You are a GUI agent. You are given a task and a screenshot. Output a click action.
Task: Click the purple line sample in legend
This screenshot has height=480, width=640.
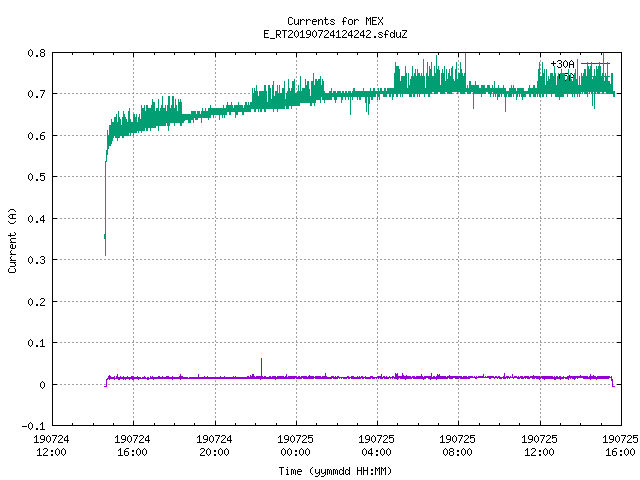(x=596, y=64)
